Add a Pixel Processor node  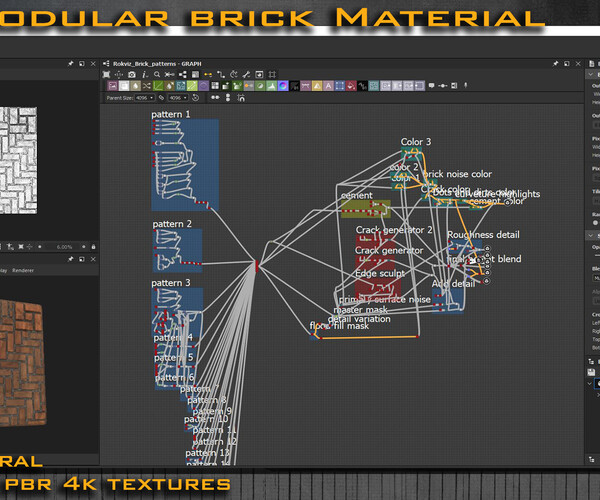[294, 86]
